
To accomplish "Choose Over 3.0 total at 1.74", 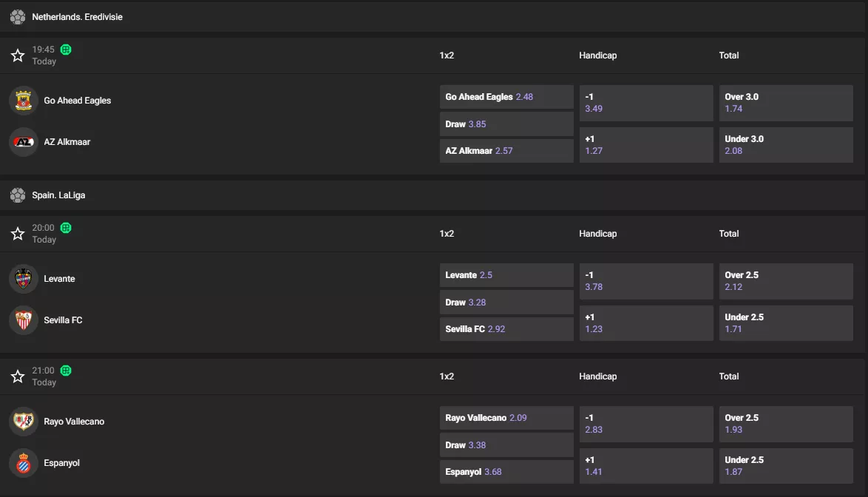I will tap(786, 103).
